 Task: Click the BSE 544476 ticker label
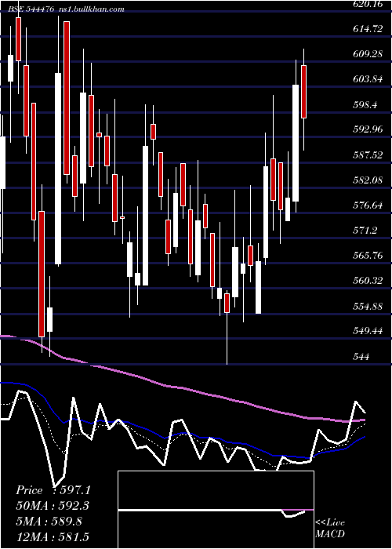[31, 9]
